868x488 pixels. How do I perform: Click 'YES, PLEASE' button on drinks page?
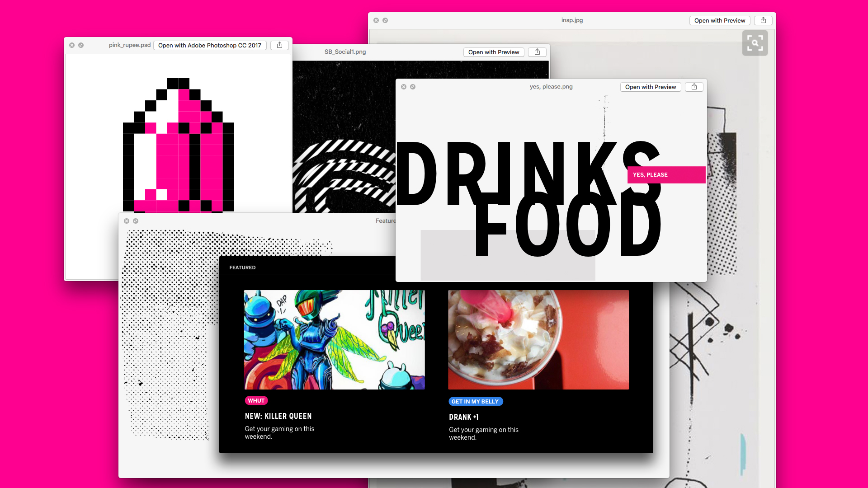665,174
